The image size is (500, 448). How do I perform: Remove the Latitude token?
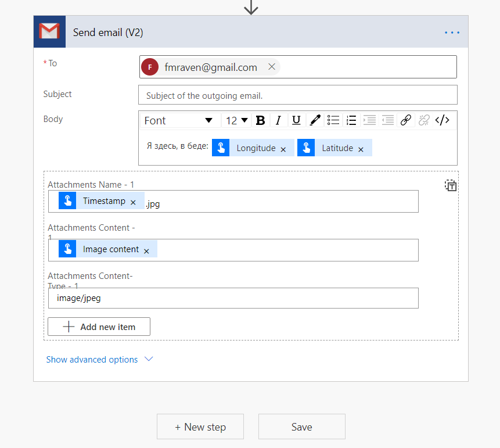click(x=361, y=149)
